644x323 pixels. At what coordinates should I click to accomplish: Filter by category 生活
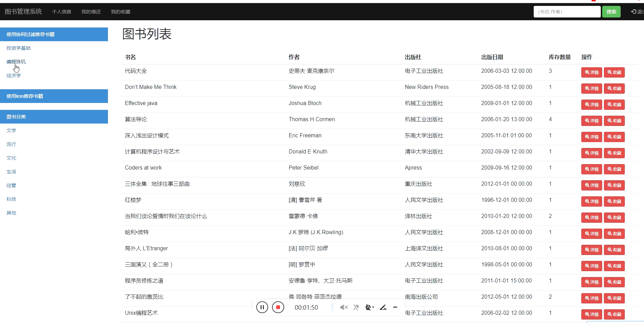[11, 172]
